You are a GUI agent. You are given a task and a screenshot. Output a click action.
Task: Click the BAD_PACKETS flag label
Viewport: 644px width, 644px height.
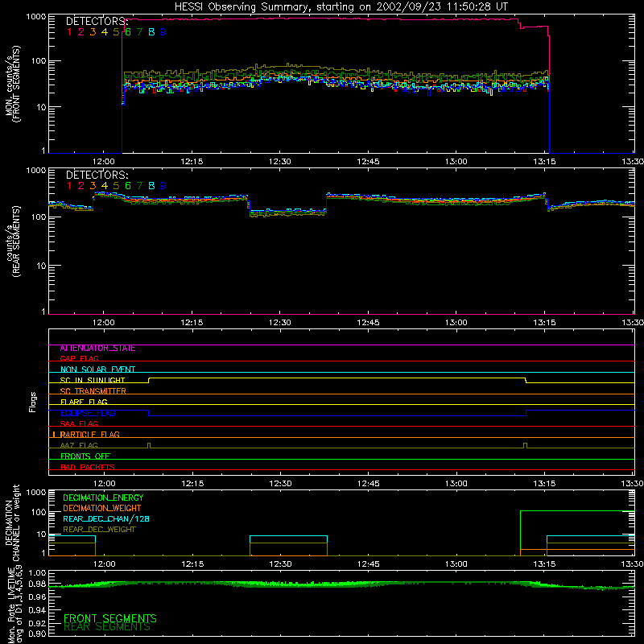(x=88, y=467)
